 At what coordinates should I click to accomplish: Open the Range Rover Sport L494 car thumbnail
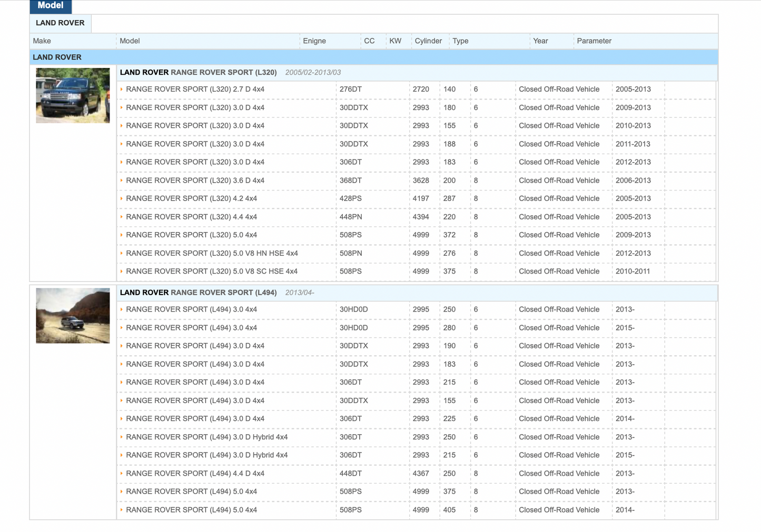[x=73, y=316]
